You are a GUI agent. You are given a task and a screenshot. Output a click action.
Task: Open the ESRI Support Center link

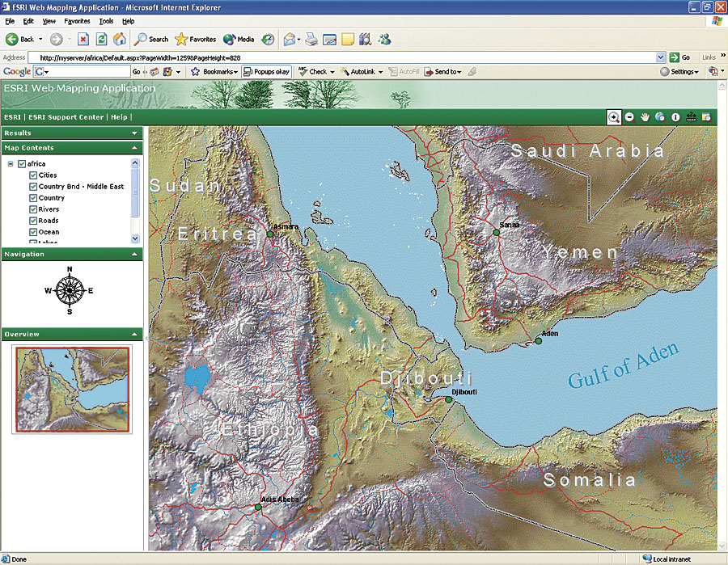(x=66, y=117)
